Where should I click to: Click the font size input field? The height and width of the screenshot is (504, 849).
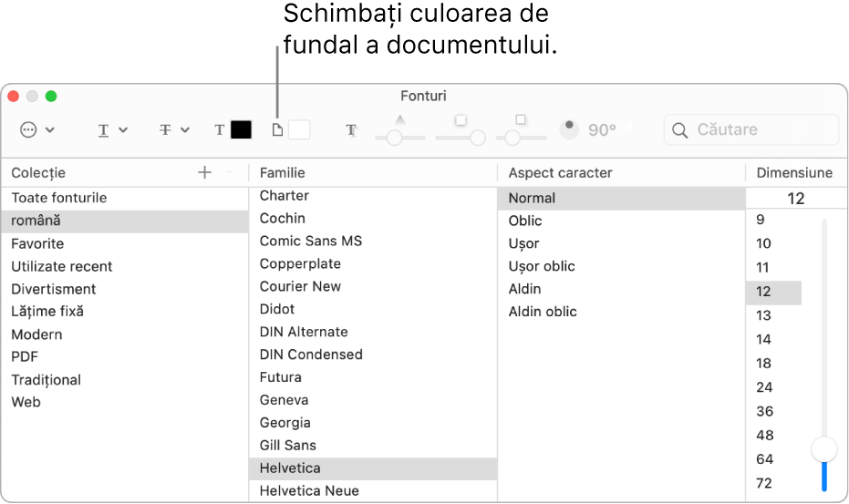pos(796,198)
